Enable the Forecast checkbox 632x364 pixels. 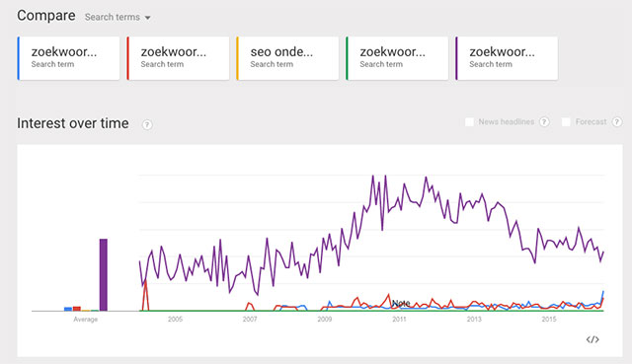tap(566, 122)
